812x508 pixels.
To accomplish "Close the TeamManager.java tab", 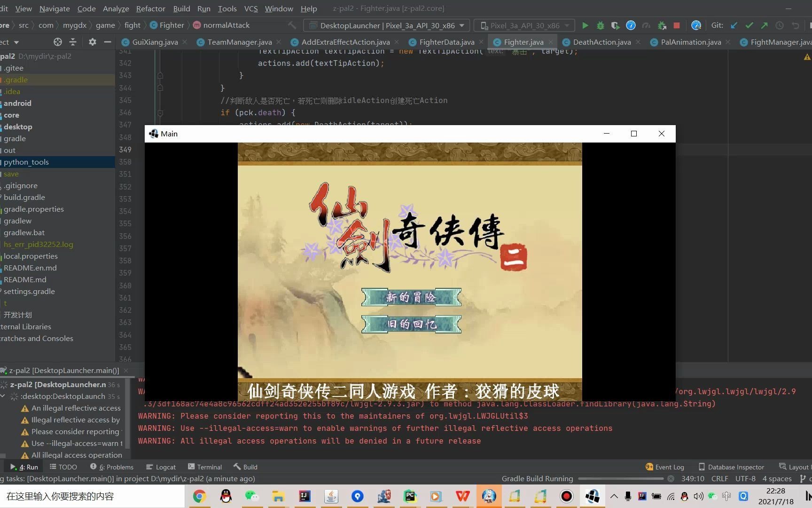I will pos(279,42).
